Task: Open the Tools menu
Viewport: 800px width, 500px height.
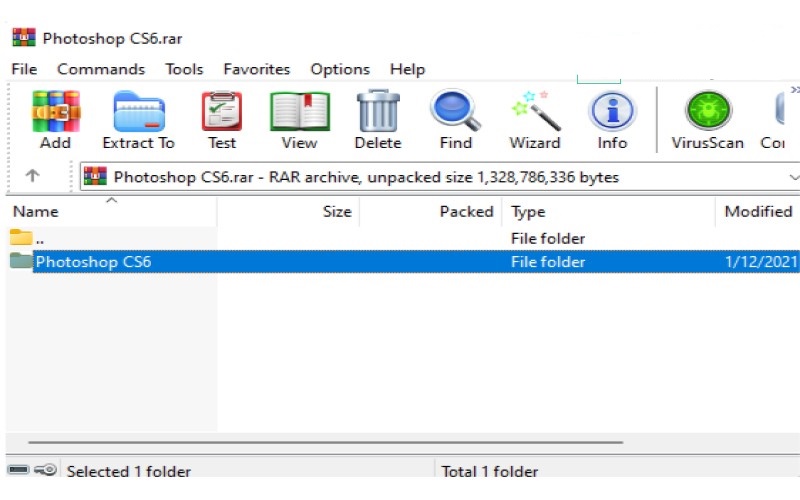Action: click(x=184, y=69)
